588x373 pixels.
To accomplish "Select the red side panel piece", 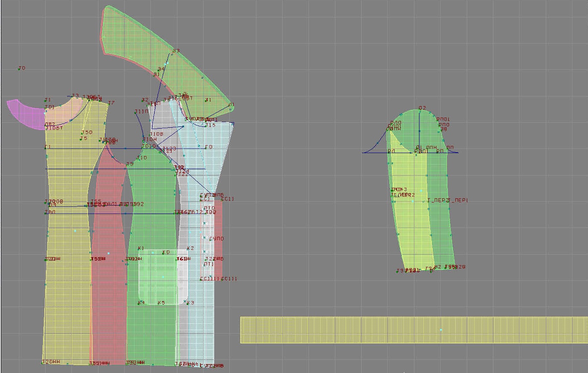I will 108,296.
